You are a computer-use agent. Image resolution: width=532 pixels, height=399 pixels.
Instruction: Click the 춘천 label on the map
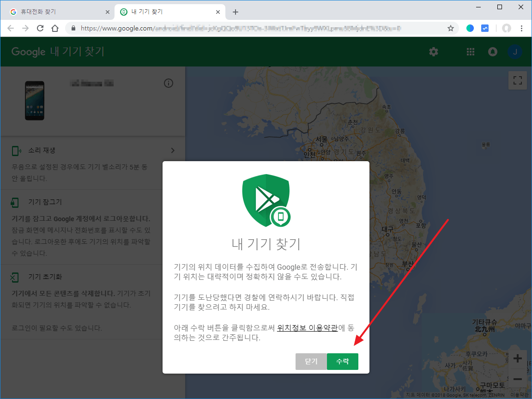[x=352, y=122]
